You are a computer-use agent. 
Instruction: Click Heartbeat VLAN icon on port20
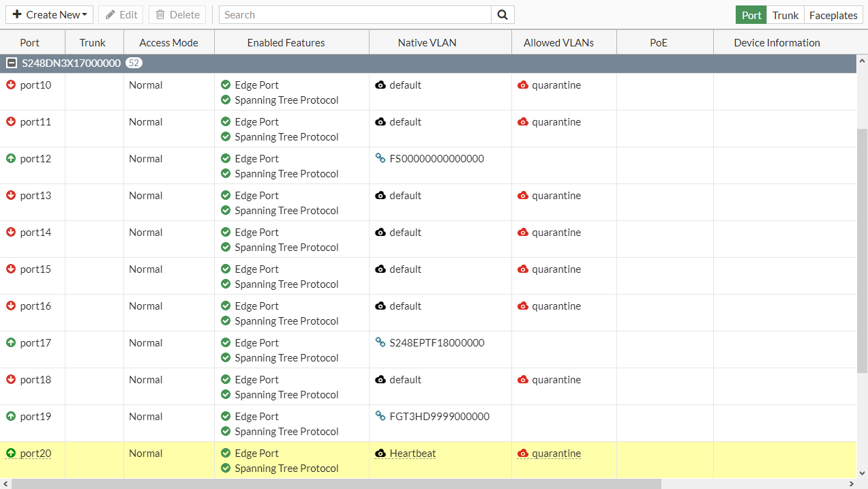click(380, 454)
